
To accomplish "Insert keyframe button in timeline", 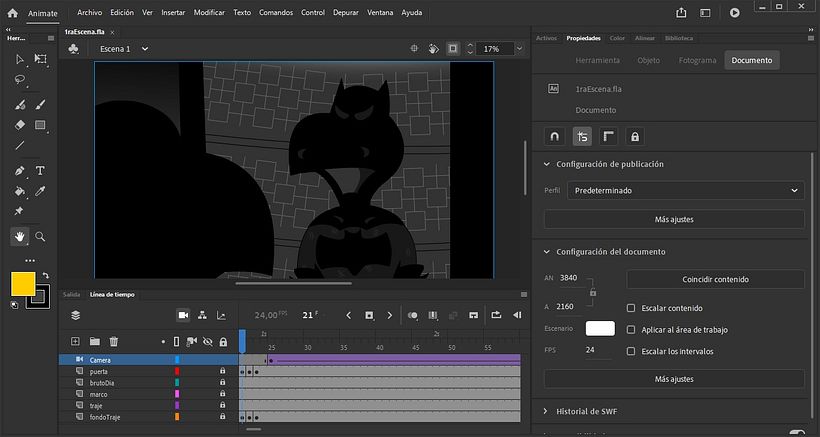I will (369, 315).
